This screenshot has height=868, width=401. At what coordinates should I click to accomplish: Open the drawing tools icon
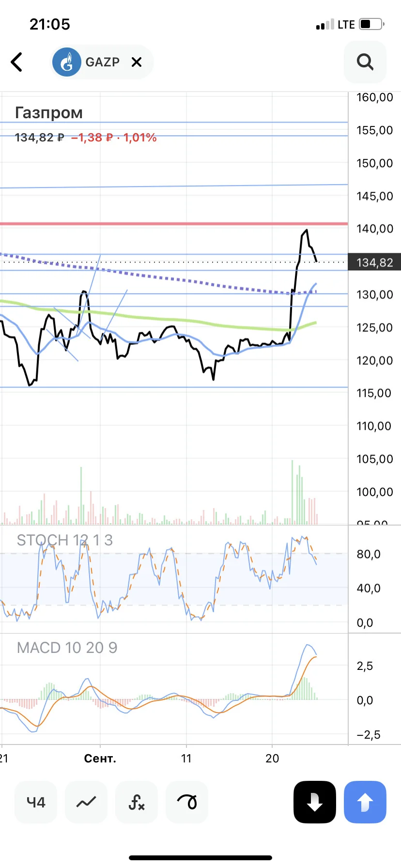coord(187,802)
